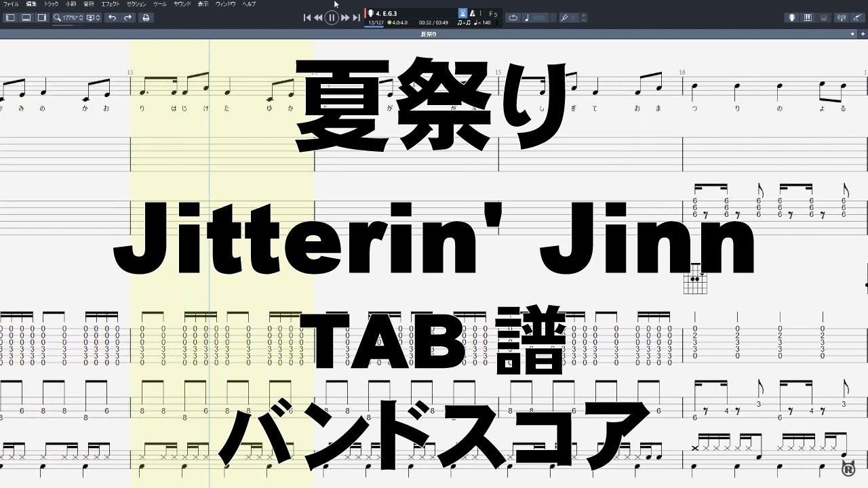The width and height of the screenshot is (868, 488).
Task: Show the piano keyboard panel icon
Action: click(808, 17)
